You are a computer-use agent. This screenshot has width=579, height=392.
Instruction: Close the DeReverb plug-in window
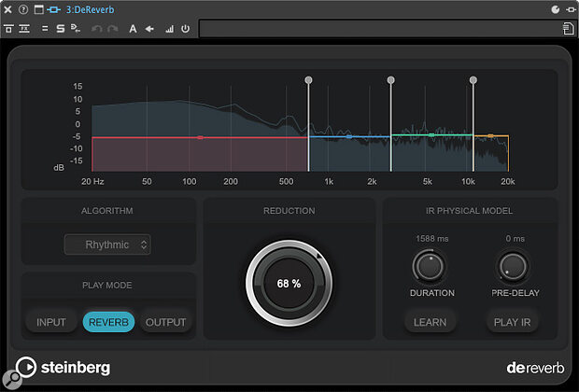point(7,9)
